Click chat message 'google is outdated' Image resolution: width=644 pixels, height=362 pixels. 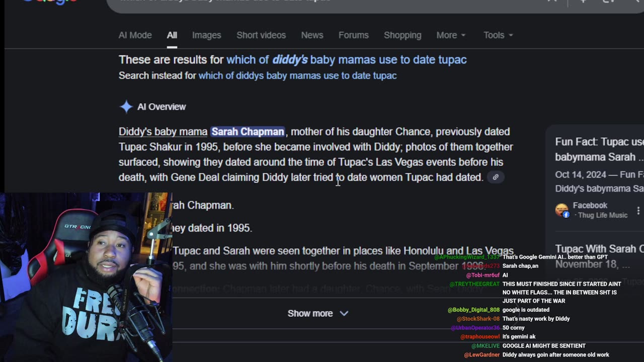point(526,310)
